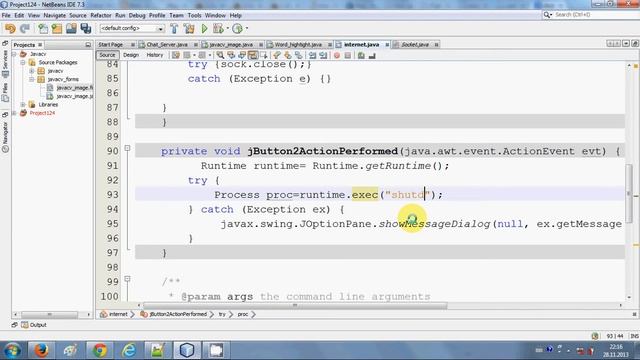The image size is (640, 360).
Task: Click jButton2ActionPerformed in breadcrumb bar
Action: click(x=178, y=314)
